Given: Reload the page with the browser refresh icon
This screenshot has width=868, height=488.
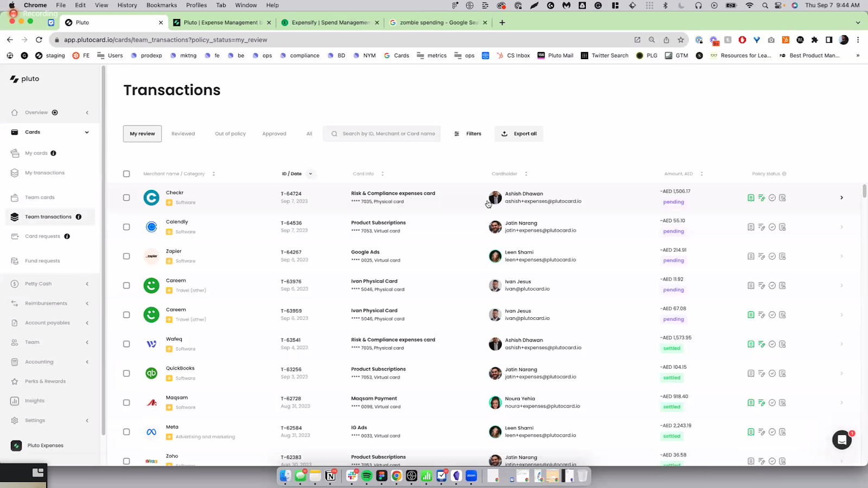Looking at the screenshot, I should 39,40.
